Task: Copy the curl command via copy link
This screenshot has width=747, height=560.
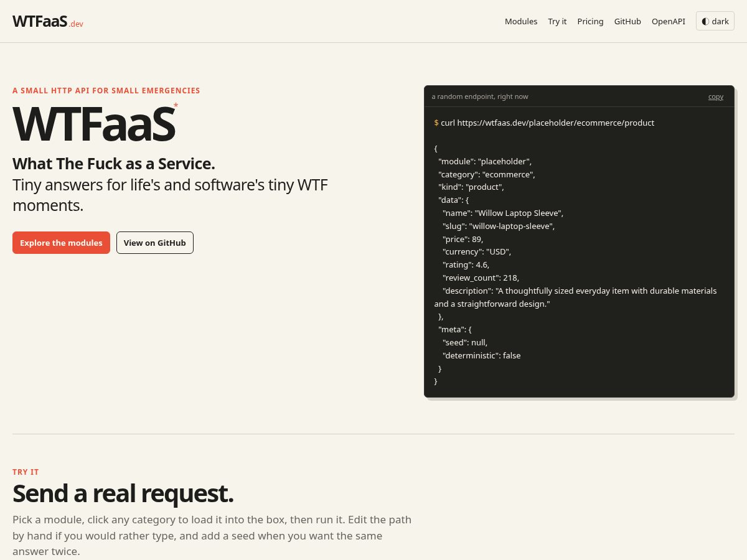Action: pos(716,96)
